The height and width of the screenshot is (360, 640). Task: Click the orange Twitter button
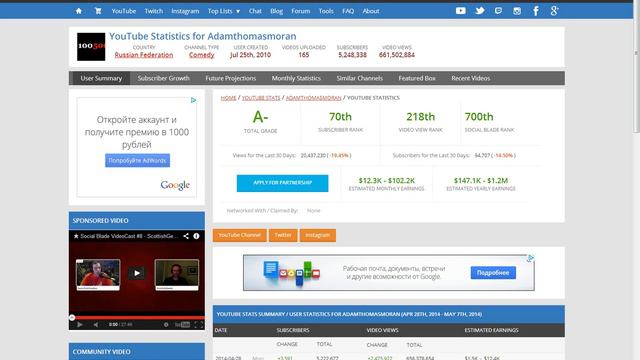coord(283,235)
